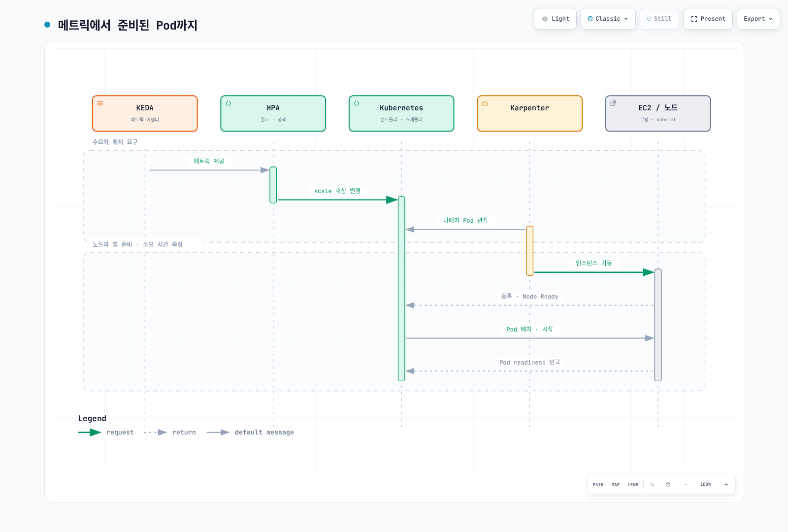Screen dimensions: 788x532
Task: Select the 'scale 대상 변경' message label
Action: tap(337, 191)
